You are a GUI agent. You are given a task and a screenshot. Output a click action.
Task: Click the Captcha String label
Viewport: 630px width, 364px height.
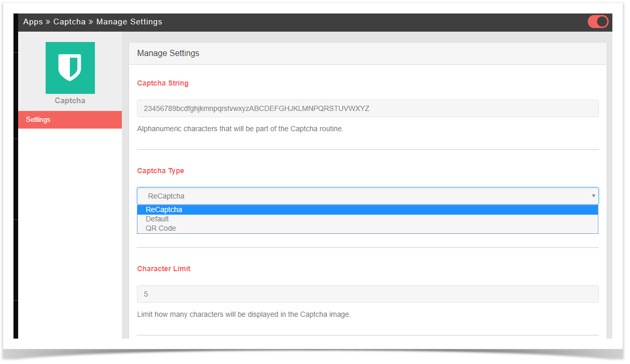pyautogui.click(x=163, y=83)
